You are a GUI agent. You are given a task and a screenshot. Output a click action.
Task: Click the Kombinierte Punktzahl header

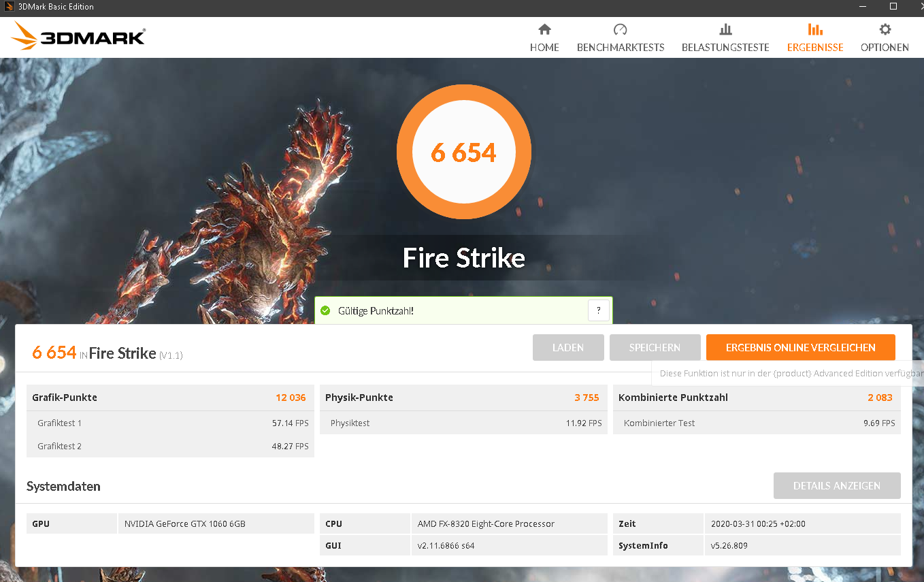pyautogui.click(x=673, y=398)
